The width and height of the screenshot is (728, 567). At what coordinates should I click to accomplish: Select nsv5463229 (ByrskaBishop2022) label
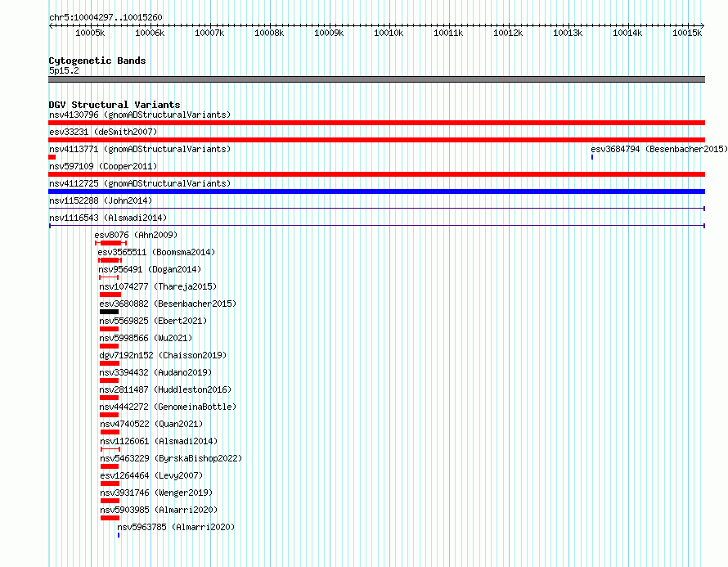pos(171,458)
